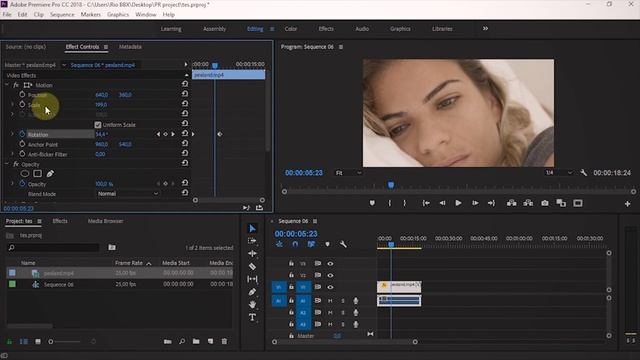The image size is (640, 360).
Task: Create 4-point polygon opacity mask
Action: coord(37,174)
